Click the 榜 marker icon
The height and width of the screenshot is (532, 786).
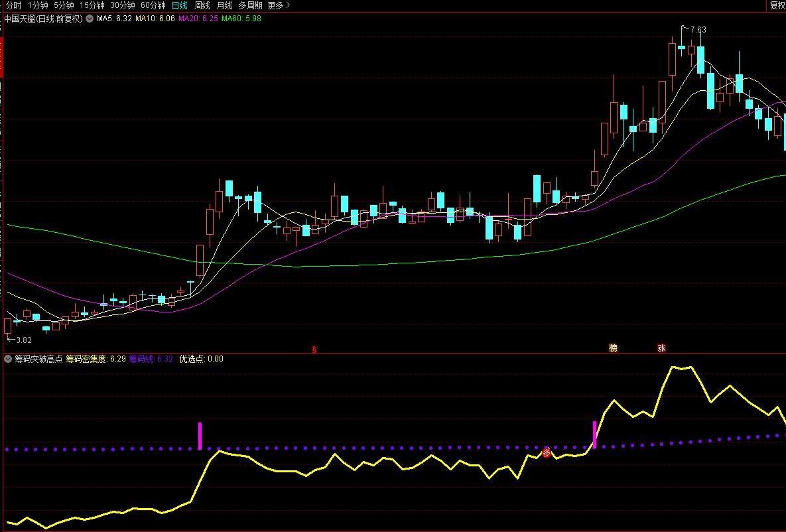[613, 348]
